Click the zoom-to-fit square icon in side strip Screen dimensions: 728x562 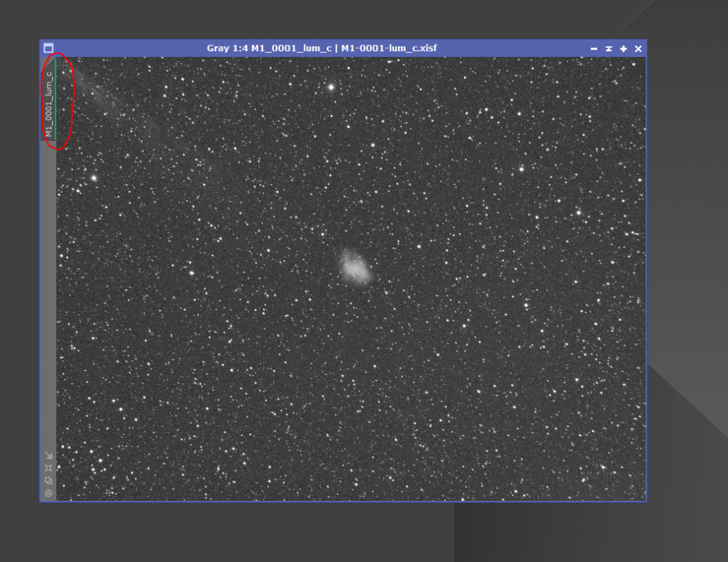(x=48, y=468)
